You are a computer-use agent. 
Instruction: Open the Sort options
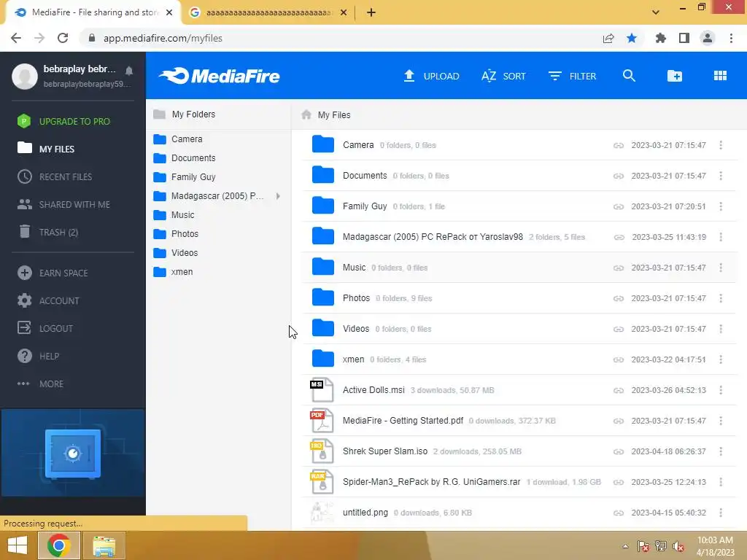point(503,76)
